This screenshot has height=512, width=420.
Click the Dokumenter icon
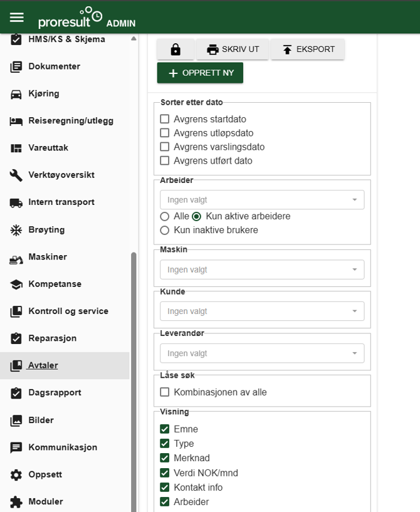tap(16, 66)
